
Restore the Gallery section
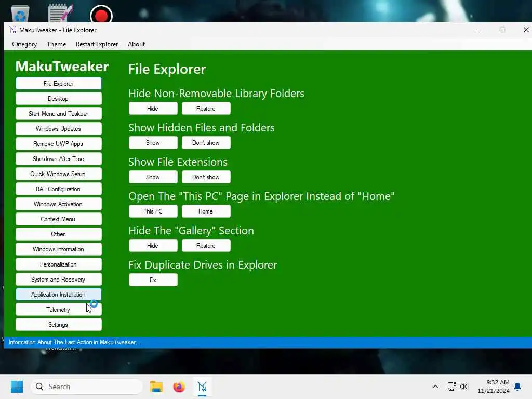(206, 246)
